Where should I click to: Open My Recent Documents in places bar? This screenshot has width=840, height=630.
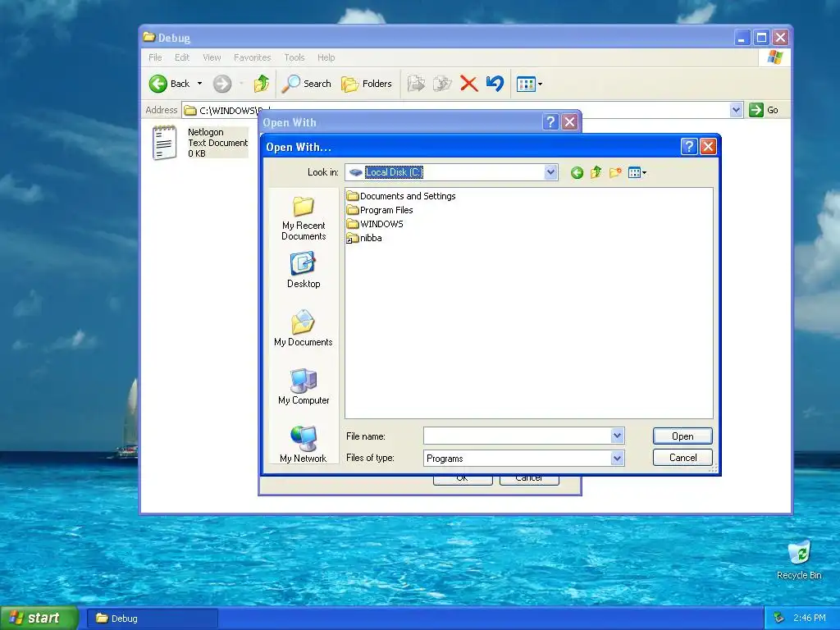coord(304,218)
